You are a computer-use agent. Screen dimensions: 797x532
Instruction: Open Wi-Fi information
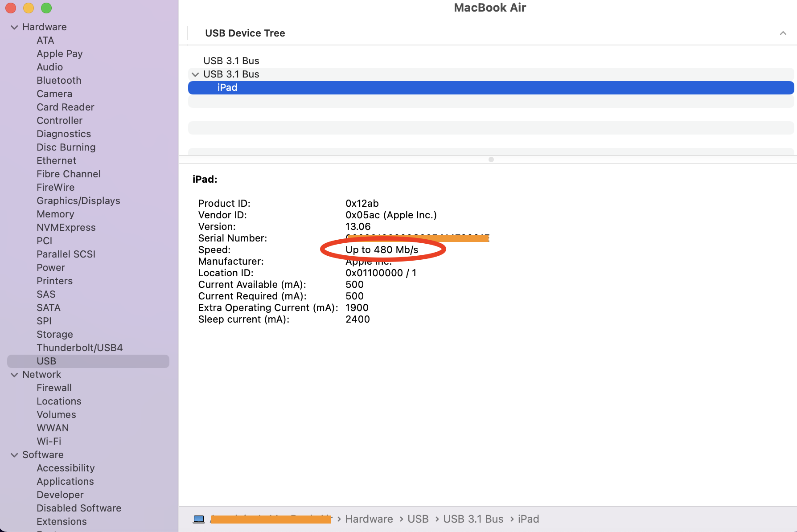point(49,442)
